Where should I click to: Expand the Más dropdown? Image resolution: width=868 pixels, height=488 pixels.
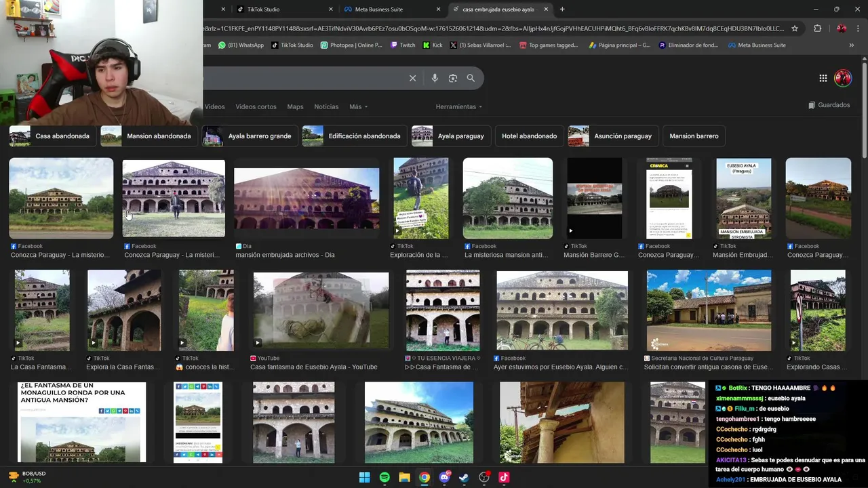click(x=358, y=106)
